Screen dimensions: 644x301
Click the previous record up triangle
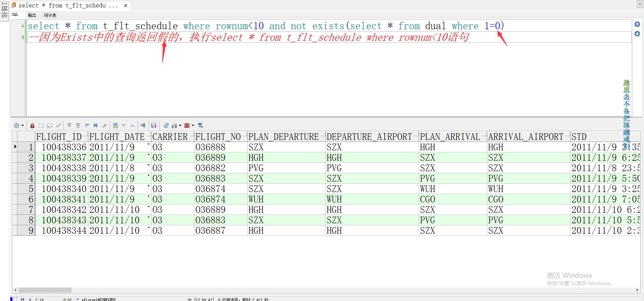[132, 125]
